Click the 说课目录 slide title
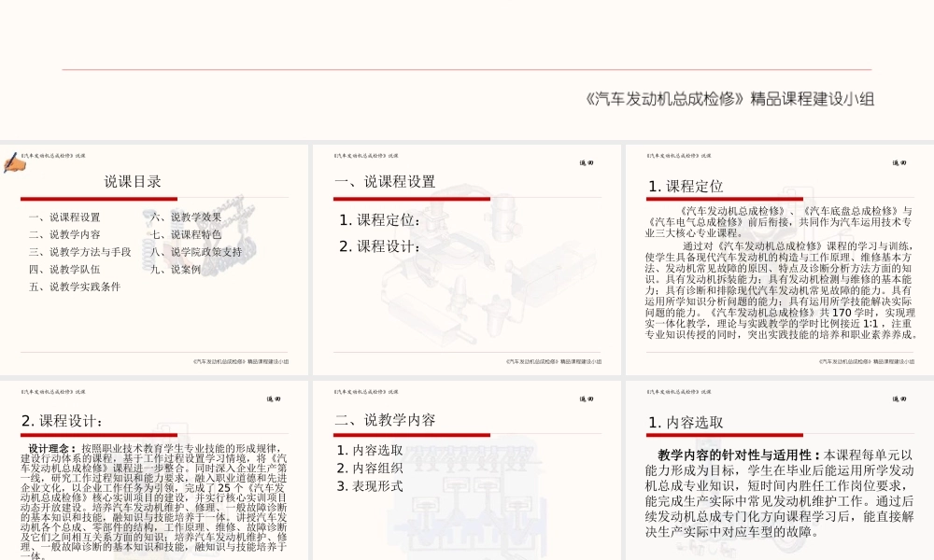The height and width of the screenshot is (560, 934). click(133, 181)
